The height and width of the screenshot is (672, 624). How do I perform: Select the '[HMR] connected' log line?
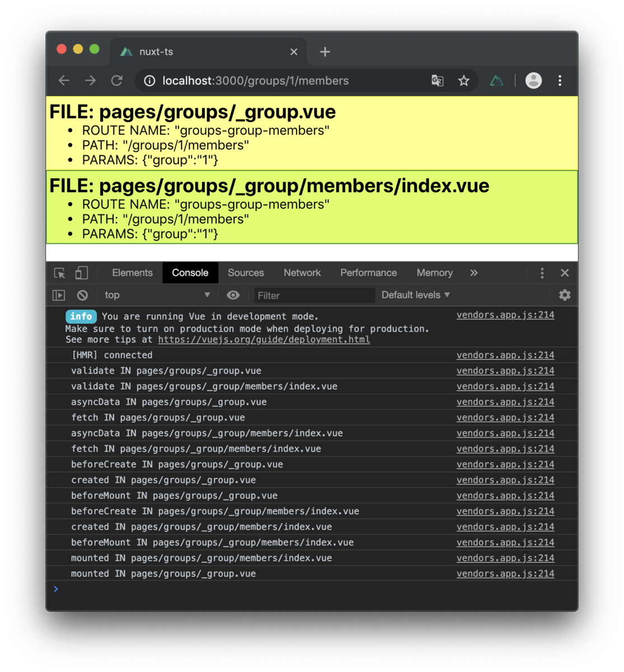[312, 355]
